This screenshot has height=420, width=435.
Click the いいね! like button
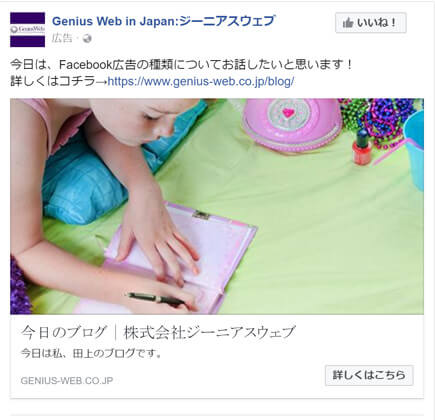tap(371, 23)
